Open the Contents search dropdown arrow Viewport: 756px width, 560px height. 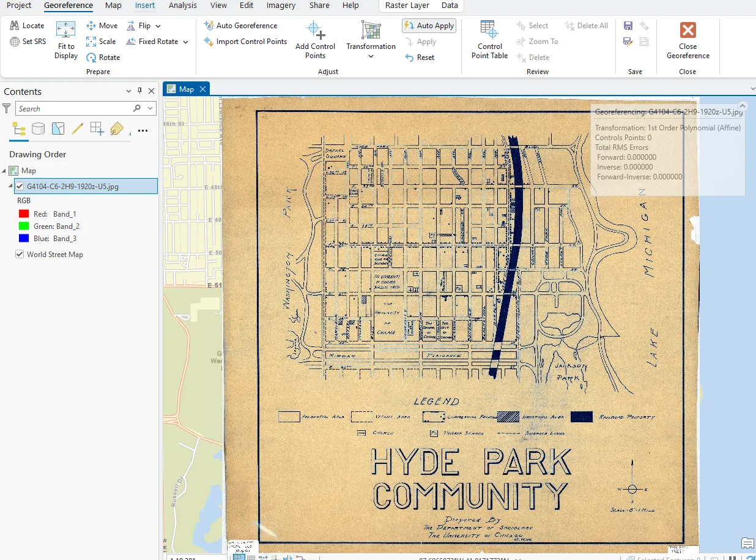coord(150,108)
